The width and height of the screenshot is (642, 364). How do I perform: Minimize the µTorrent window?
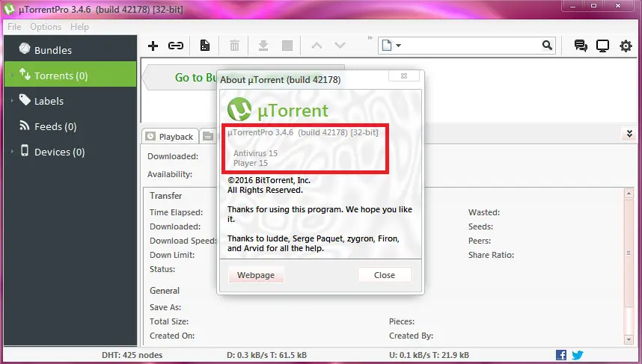[573, 6]
